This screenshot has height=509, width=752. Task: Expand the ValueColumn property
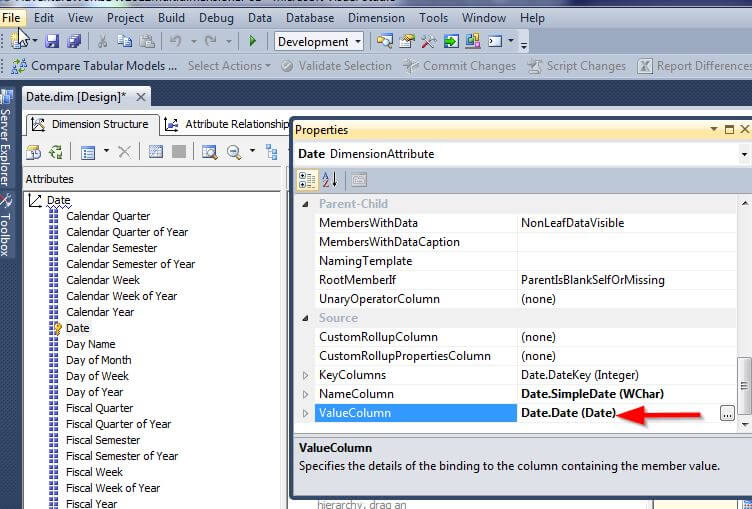[x=306, y=414]
